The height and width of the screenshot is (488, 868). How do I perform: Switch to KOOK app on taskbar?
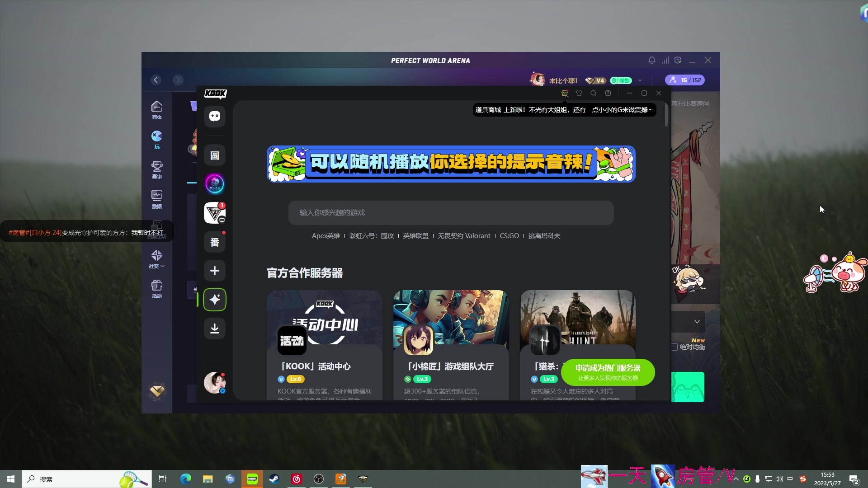point(252,479)
